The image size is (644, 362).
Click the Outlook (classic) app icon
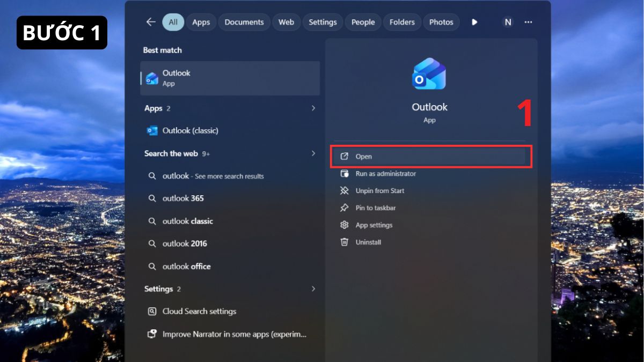[152, 130]
